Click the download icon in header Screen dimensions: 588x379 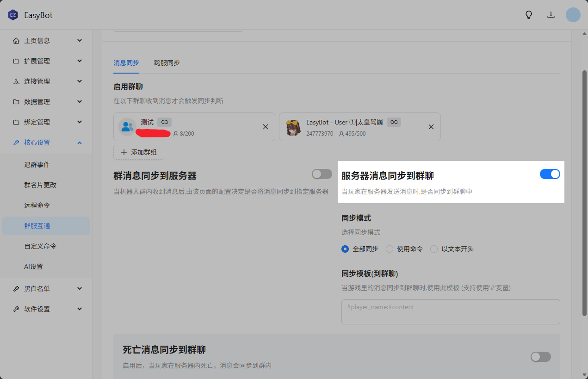pyautogui.click(x=551, y=15)
